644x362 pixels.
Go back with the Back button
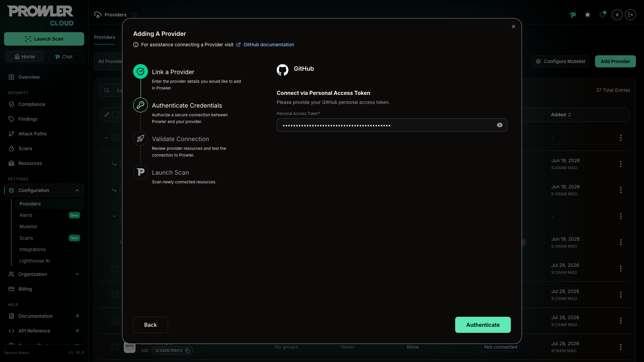pos(150,325)
